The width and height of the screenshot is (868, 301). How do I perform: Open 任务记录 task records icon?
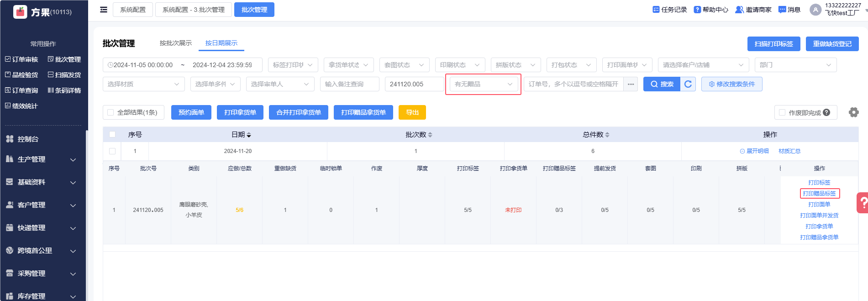click(x=656, y=10)
